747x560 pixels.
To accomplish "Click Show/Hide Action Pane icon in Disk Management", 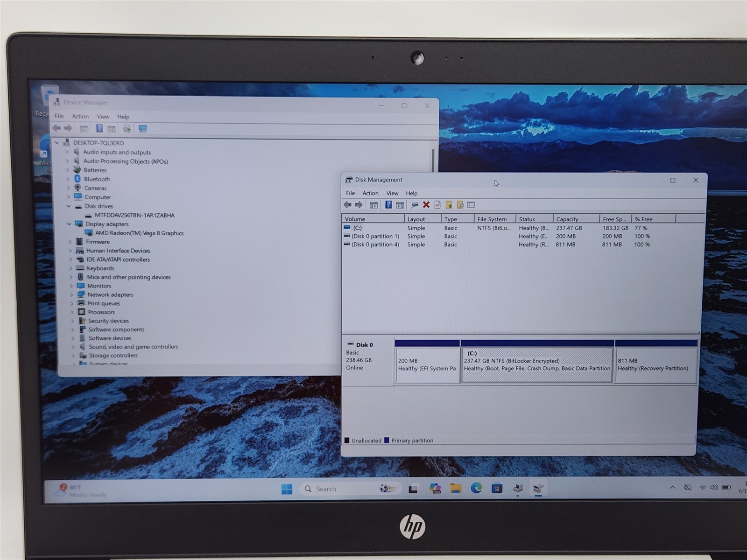I will [400, 205].
